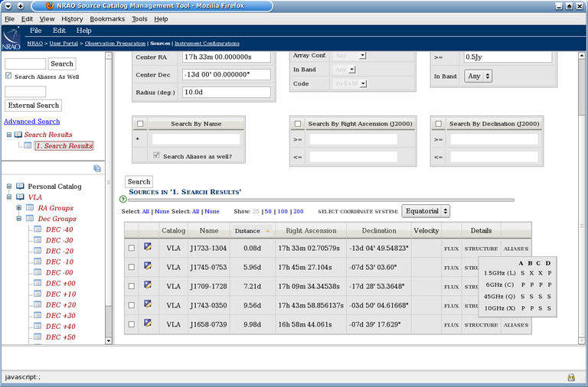Click the copy icon in left panel
Viewport: 588px width, 387px height.
point(97,168)
